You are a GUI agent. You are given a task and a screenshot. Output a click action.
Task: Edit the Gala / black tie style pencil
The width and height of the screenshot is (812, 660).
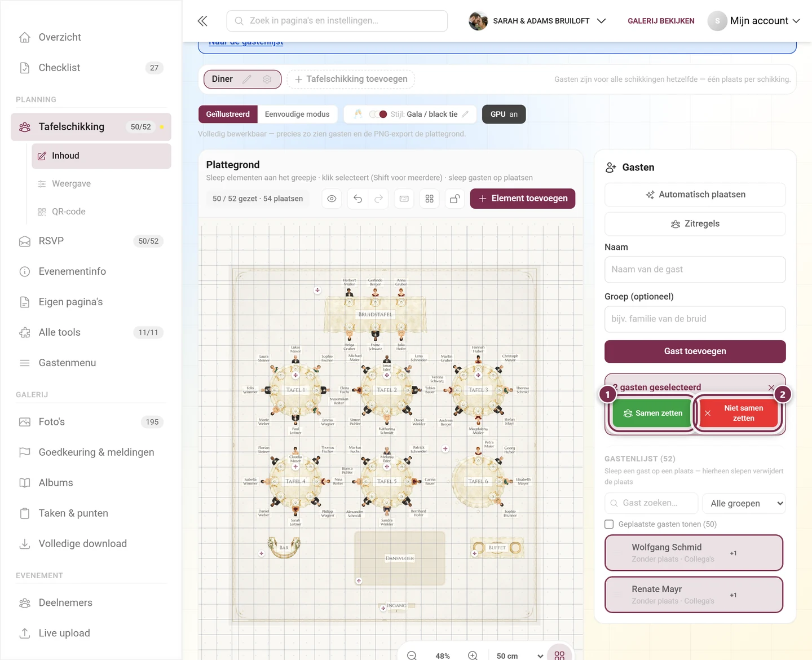coord(465,114)
